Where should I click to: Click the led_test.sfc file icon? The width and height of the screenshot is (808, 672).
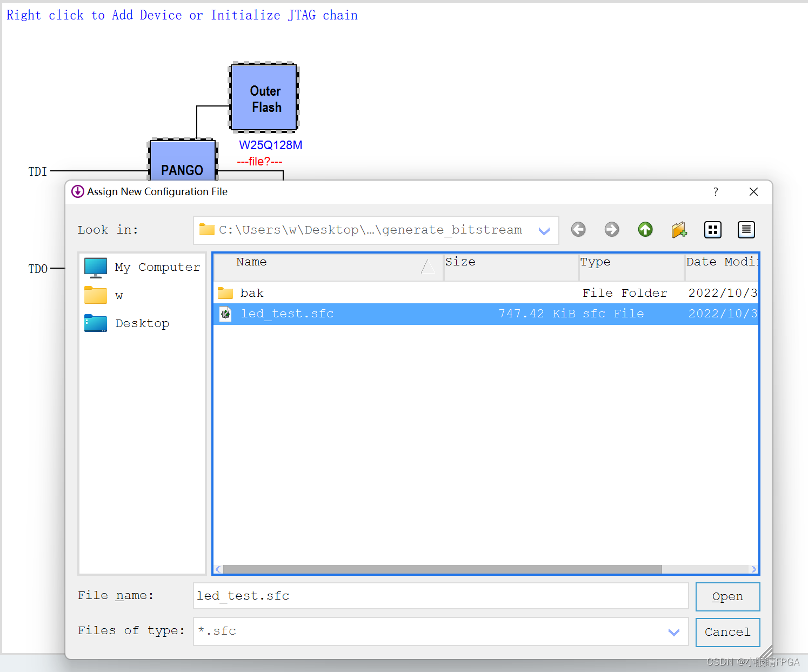pos(225,314)
